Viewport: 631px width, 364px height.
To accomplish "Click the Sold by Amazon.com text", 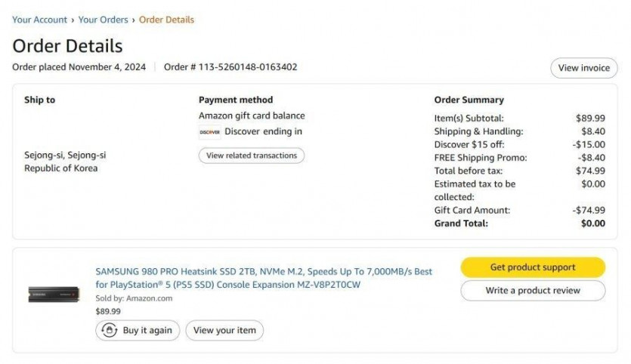I will pos(134,298).
